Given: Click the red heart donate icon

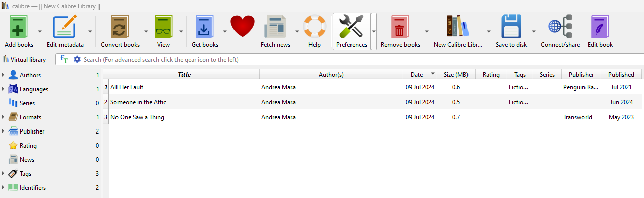Looking at the screenshot, I should [243, 27].
